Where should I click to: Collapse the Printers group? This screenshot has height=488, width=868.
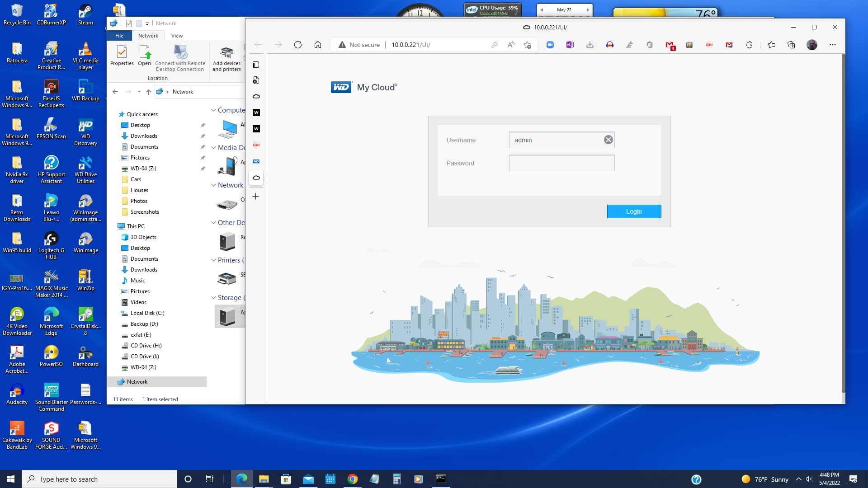(x=213, y=260)
